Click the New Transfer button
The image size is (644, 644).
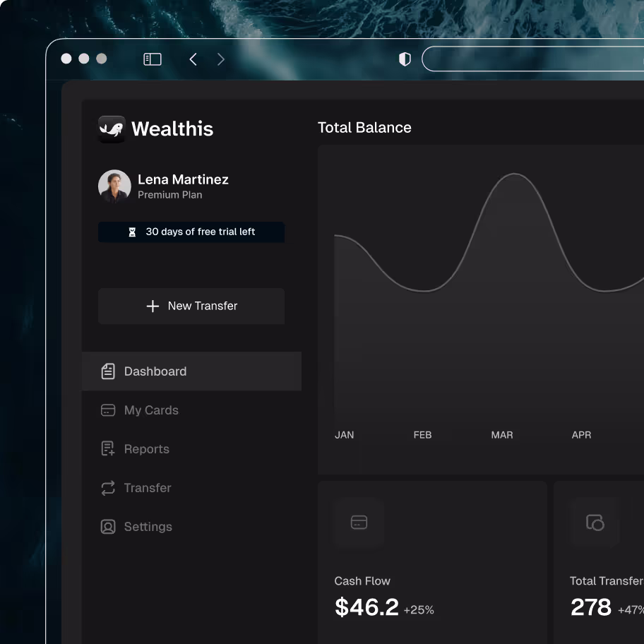tap(191, 306)
